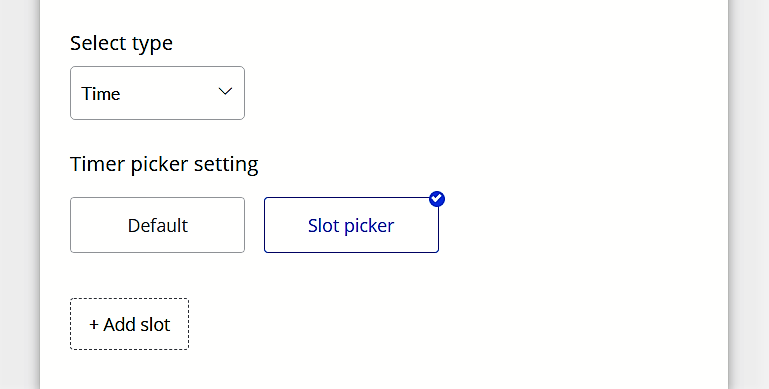Click the dashed Add slot button

point(129,324)
